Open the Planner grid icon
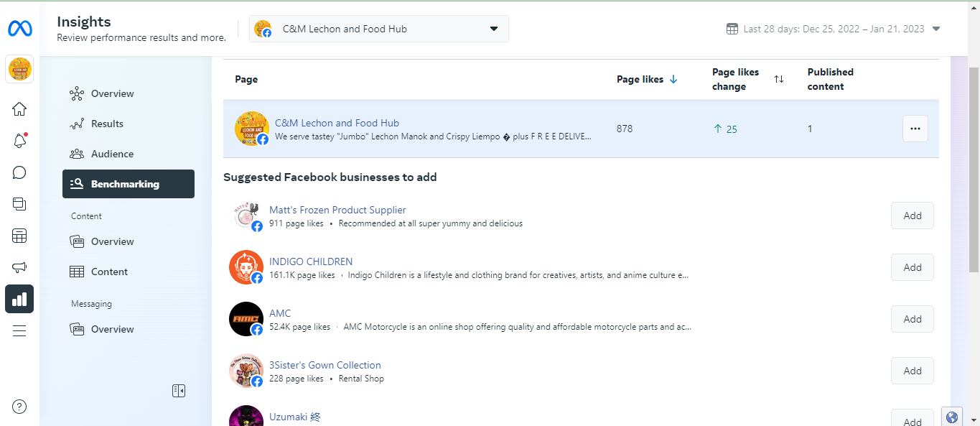The height and width of the screenshot is (426, 980). [19, 236]
